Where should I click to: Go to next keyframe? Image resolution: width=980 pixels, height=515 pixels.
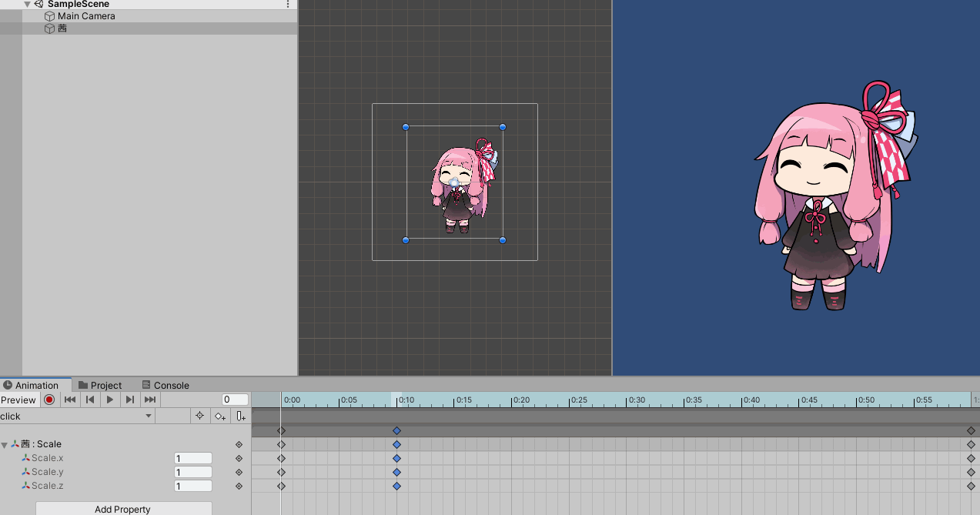tap(130, 400)
